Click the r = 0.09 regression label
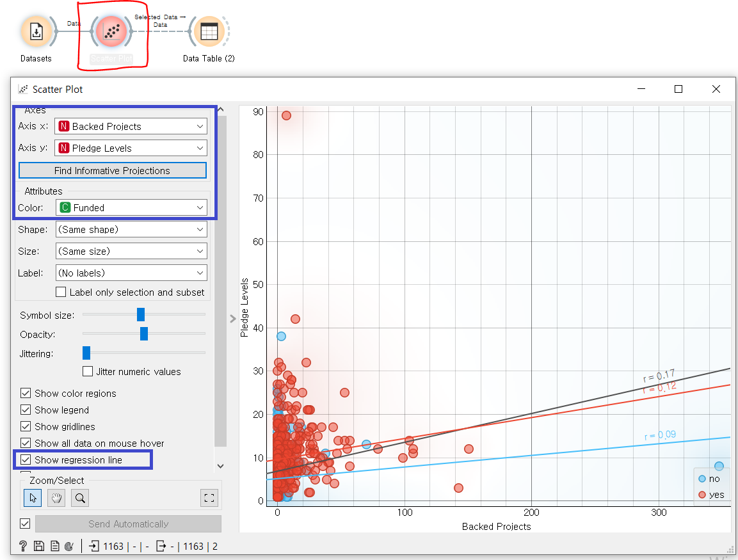738x560 pixels. pos(661,435)
